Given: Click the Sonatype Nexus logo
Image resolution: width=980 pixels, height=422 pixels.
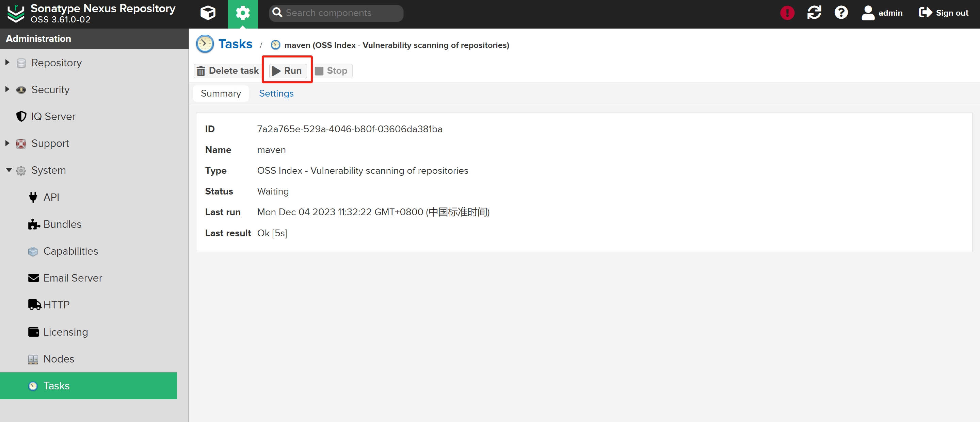Looking at the screenshot, I should [16, 13].
